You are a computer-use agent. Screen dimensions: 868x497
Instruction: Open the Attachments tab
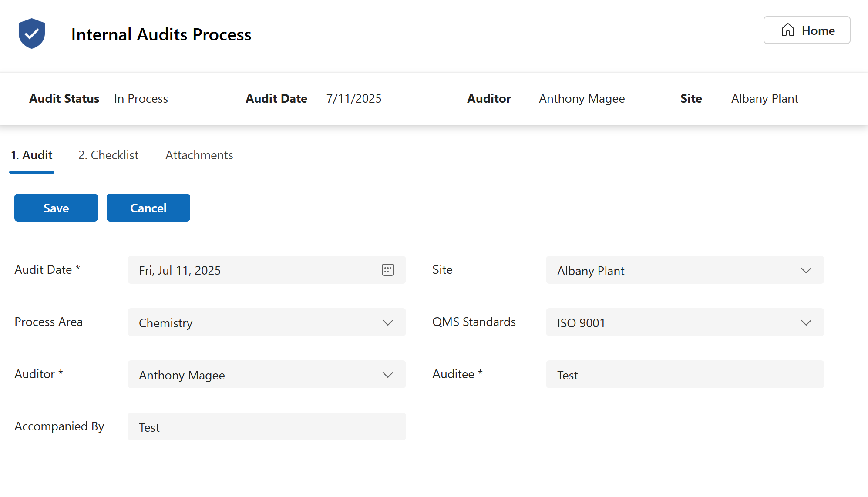tap(199, 155)
